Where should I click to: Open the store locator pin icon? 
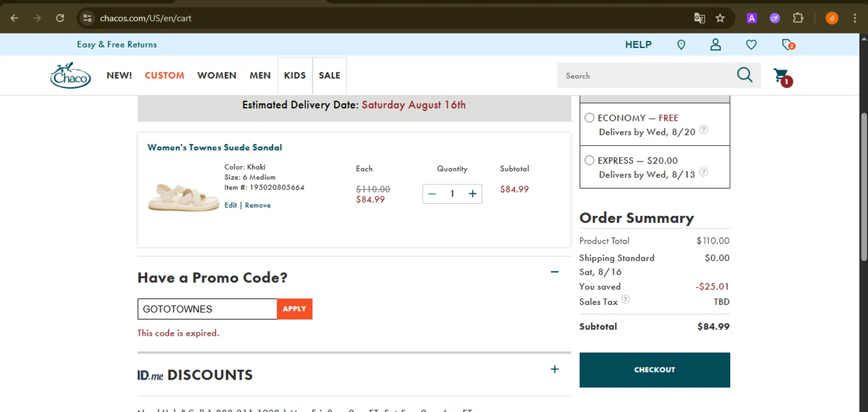(x=681, y=45)
